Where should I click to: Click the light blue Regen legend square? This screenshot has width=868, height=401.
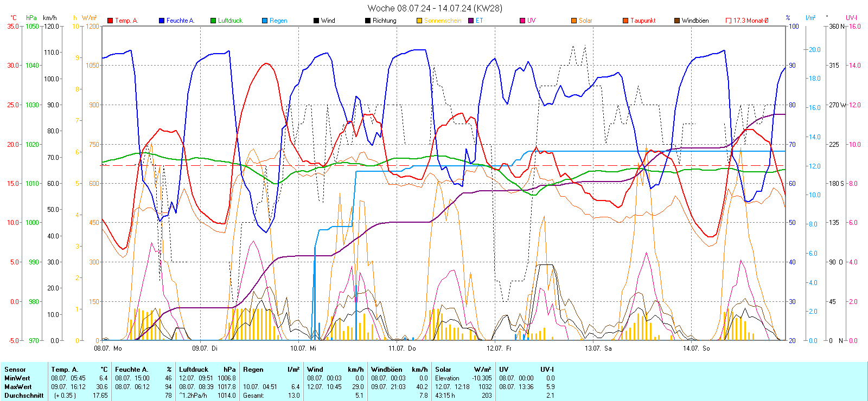pos(265,21)
